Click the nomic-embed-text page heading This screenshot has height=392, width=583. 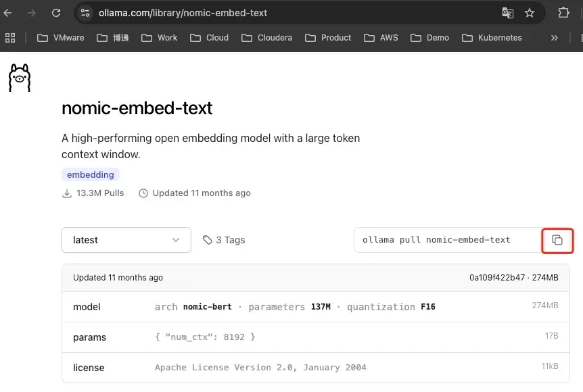(x=137, y=108)
